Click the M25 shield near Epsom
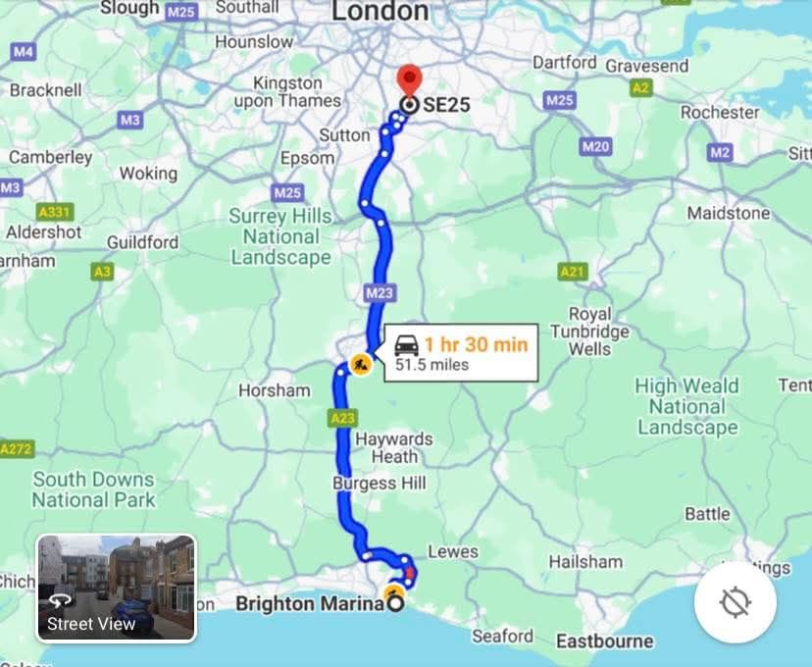The width and height of the screenshot is (812, 667). [287, 193]
